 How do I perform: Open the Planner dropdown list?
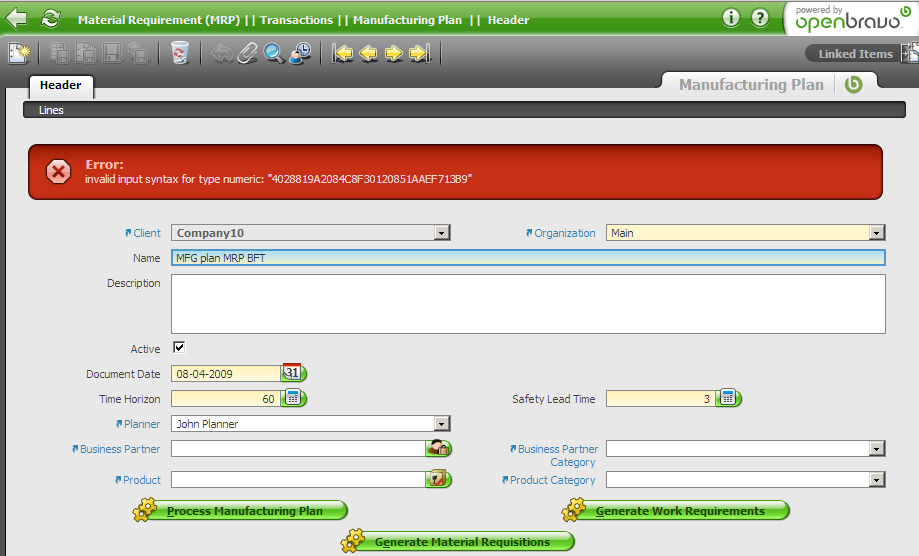441,424
